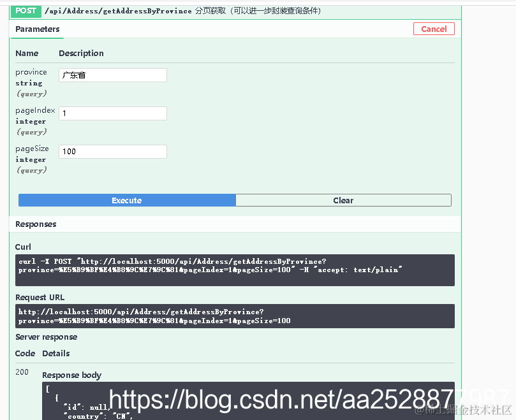
Task: Click the Description column header
Action: [81, 54]
